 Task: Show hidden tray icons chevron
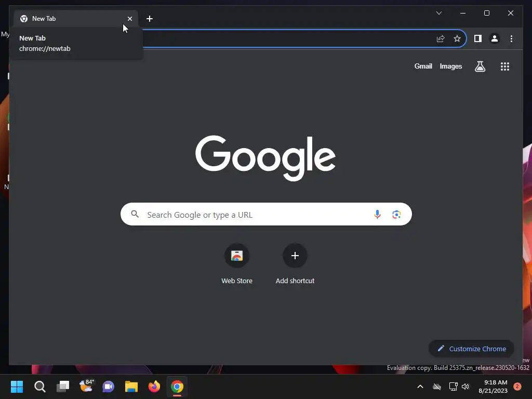coord(420,387)
